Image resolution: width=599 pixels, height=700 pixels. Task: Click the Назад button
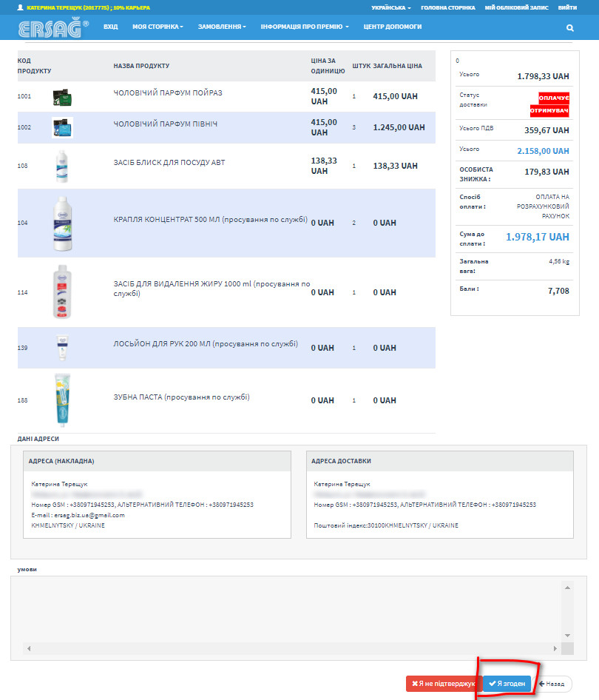click(553, 684)
